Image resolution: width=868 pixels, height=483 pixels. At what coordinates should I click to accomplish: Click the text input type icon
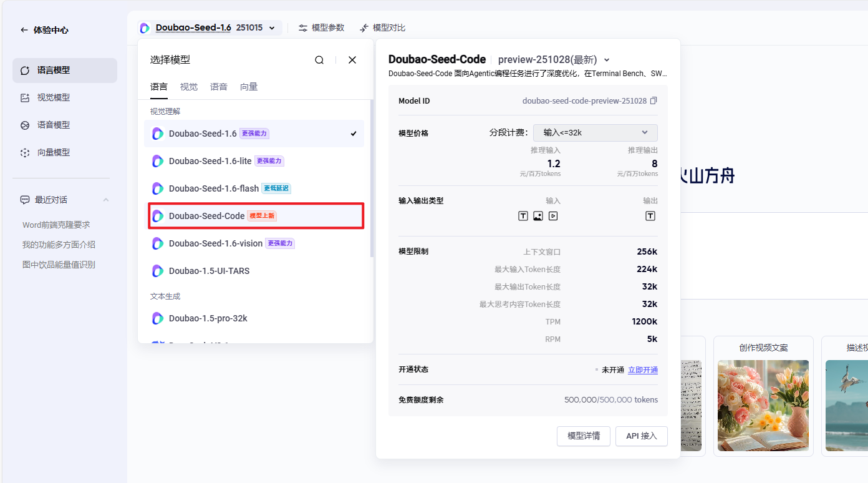(x=523, y=215)
